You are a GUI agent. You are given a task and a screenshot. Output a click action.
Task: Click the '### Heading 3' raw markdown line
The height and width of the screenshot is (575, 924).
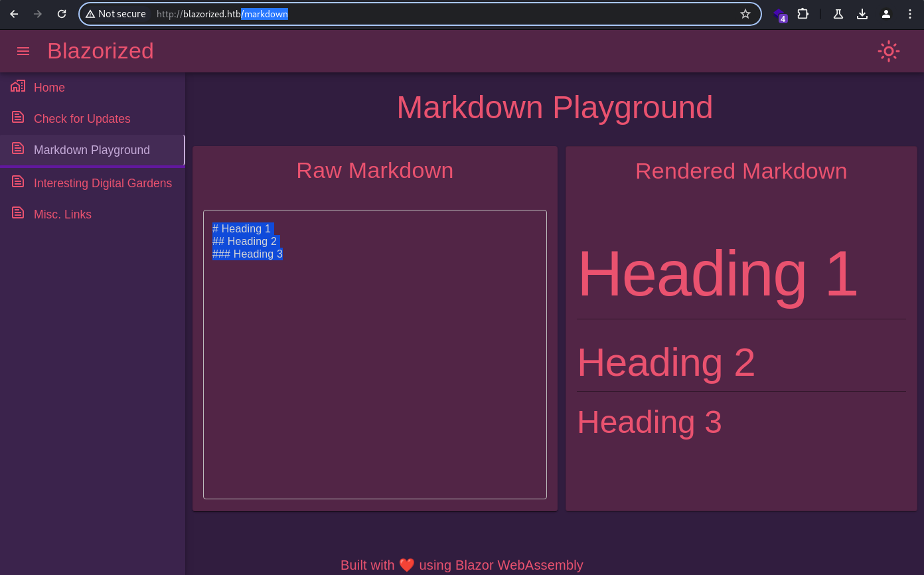[x=248, y=254]
